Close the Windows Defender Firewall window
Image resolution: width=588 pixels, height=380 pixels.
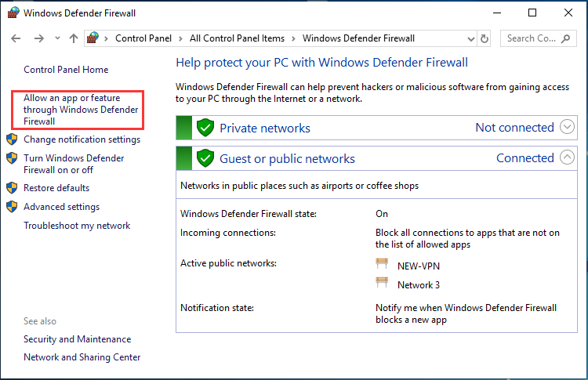pyautogui.click(x=568, y=13)
